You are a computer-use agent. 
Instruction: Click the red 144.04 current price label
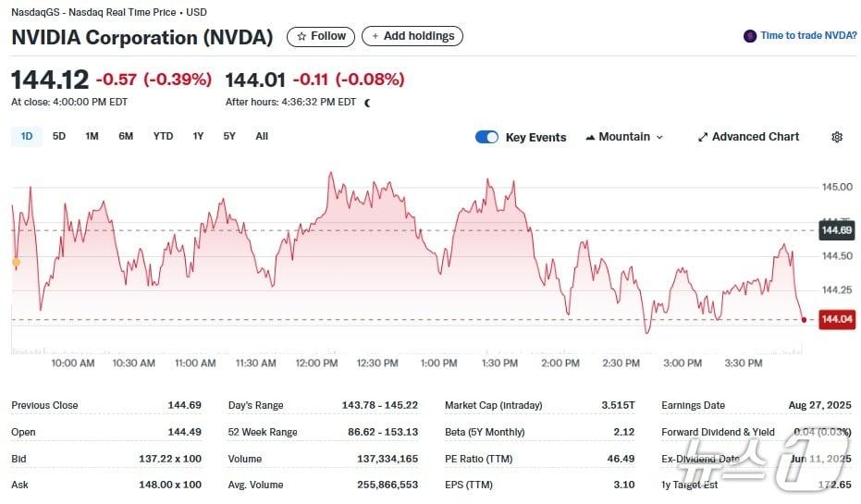[836, 319]
